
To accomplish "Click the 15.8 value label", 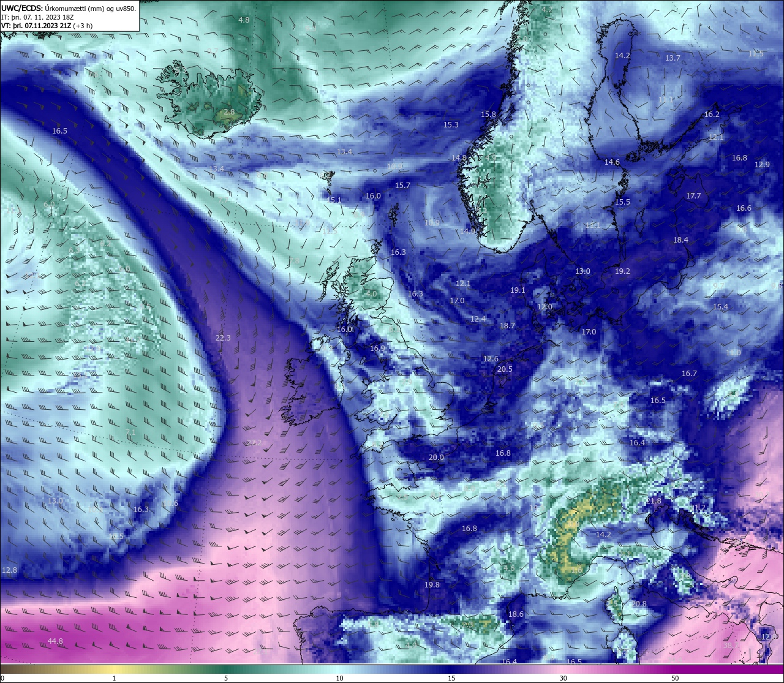I will 488,115.
